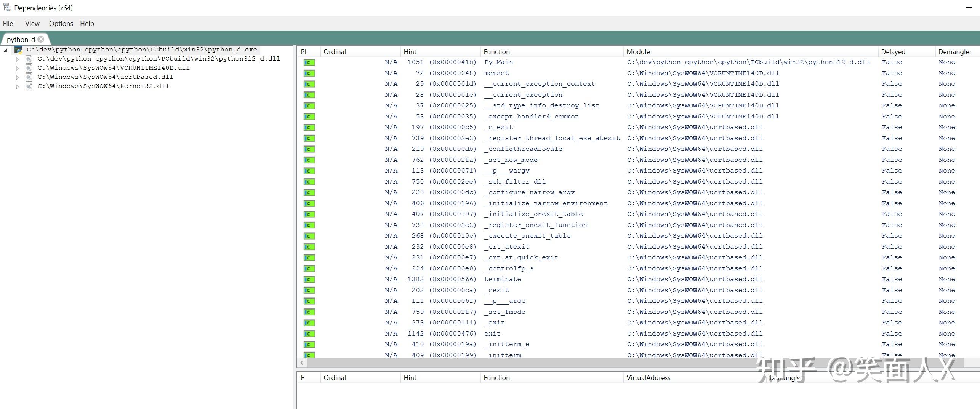Click the green C icon beside Py_Main

(x=309, y=62)
